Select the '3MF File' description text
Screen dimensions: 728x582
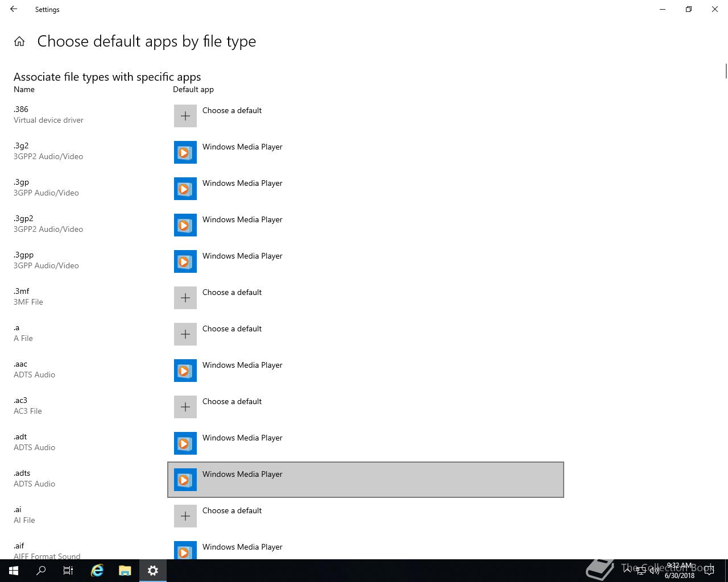pyautogui.click(x=28, y=302)
